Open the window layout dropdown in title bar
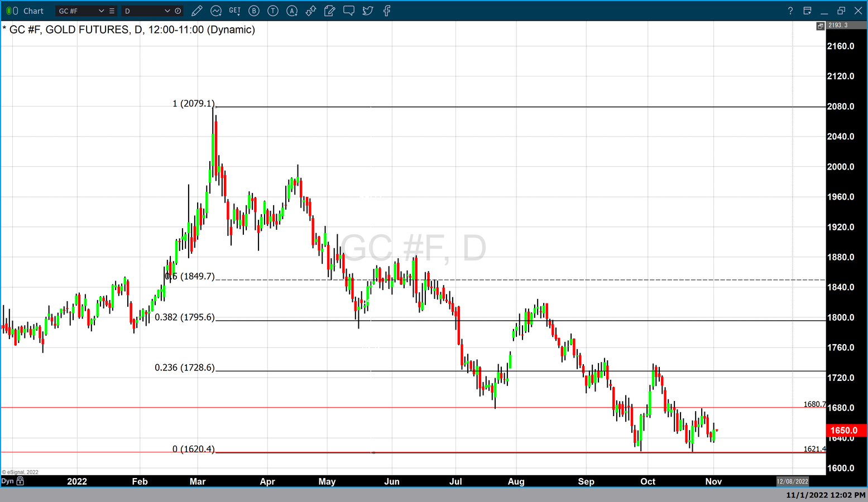This screenshot has height=502, width=868. 807,11
